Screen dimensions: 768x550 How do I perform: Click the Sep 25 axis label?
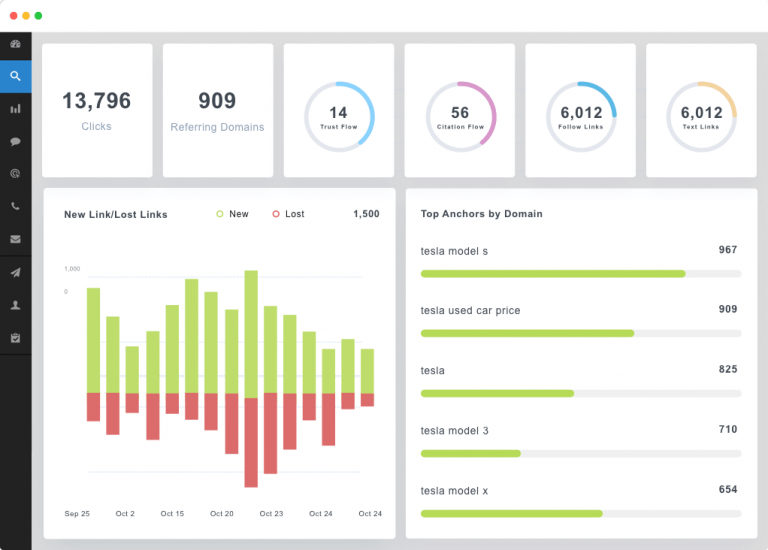point(77,514)
